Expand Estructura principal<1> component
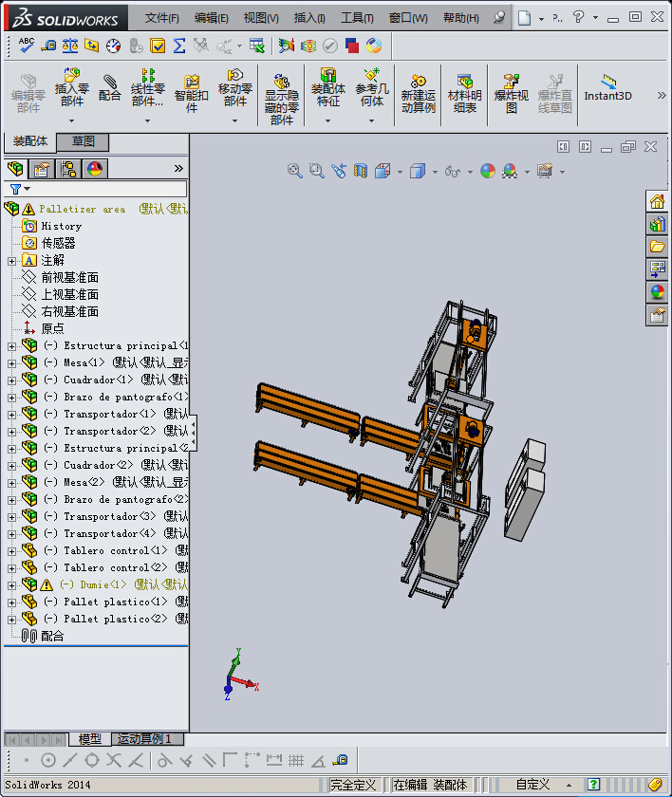 (x=11, y=346)
